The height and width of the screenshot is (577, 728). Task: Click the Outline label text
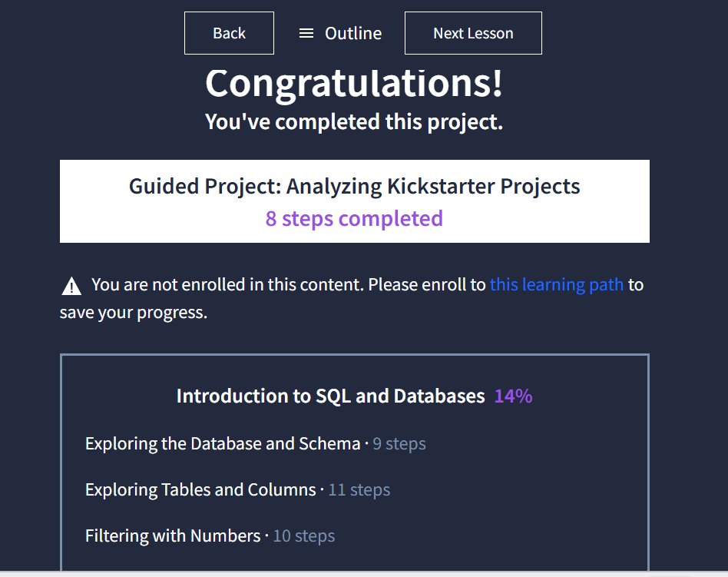coord(353,33)
